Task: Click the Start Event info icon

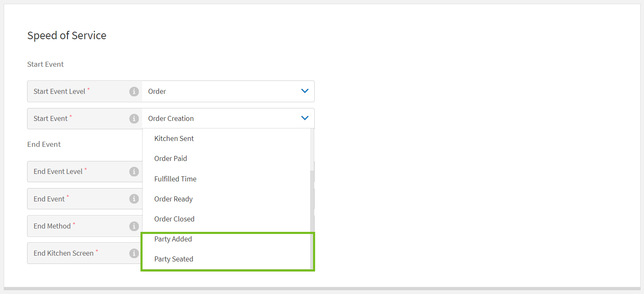Action: tap(134, 118)
